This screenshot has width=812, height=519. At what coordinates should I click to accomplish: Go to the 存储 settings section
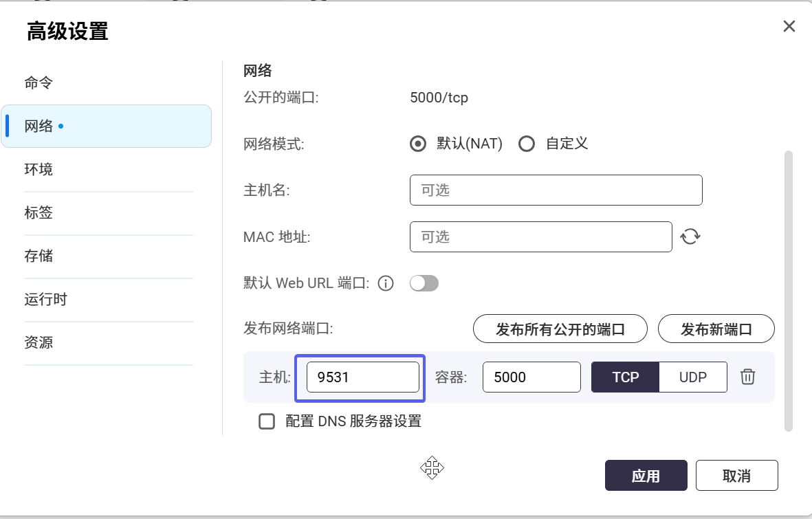[x=39, y=256]
